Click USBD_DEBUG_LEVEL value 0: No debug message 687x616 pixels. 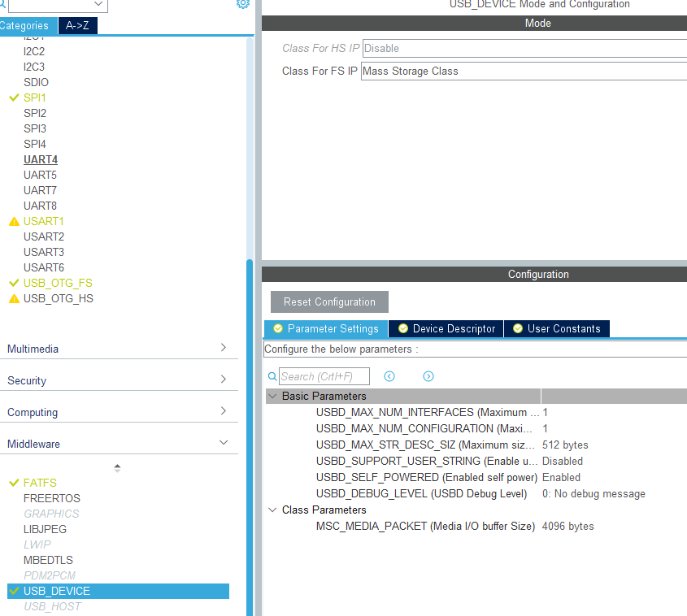(594, 494)
